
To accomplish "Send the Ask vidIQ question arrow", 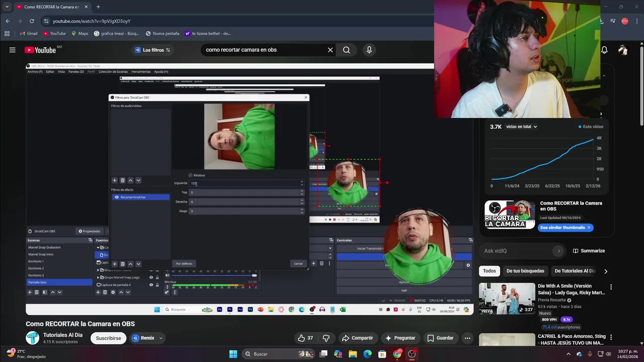I will [x=558, y=251].
